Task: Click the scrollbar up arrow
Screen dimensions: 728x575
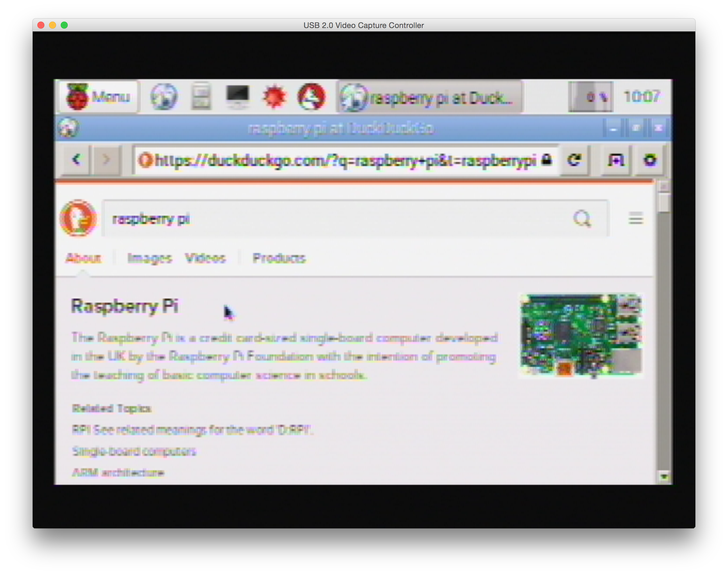Action: [x=664, y=186]
